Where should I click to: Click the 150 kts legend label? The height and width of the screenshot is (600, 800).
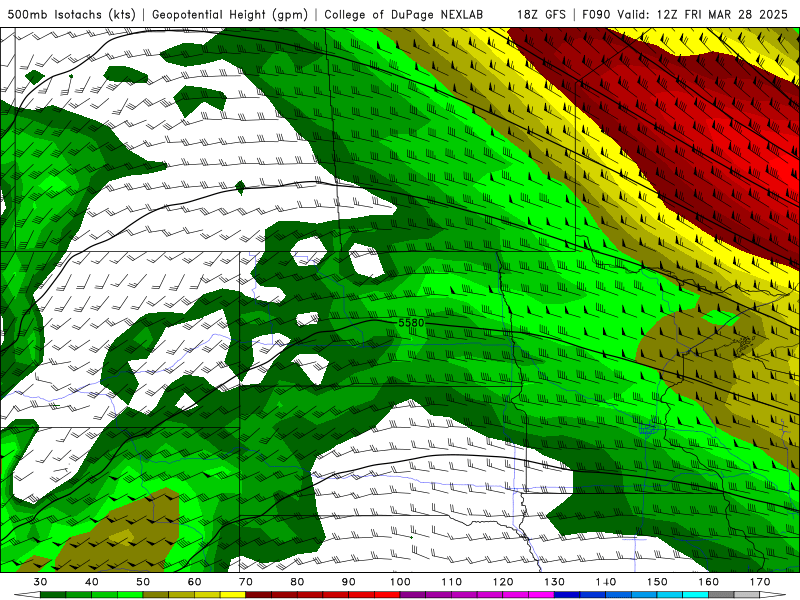(658, 582)
